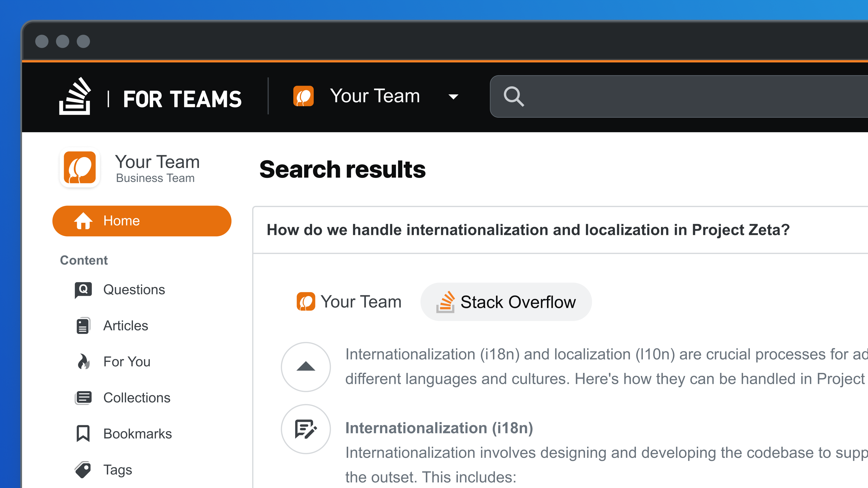Viewport: 868px width, 488px height.
Task: Select Your Team label in top bar
Action: (x=375, y=96)
